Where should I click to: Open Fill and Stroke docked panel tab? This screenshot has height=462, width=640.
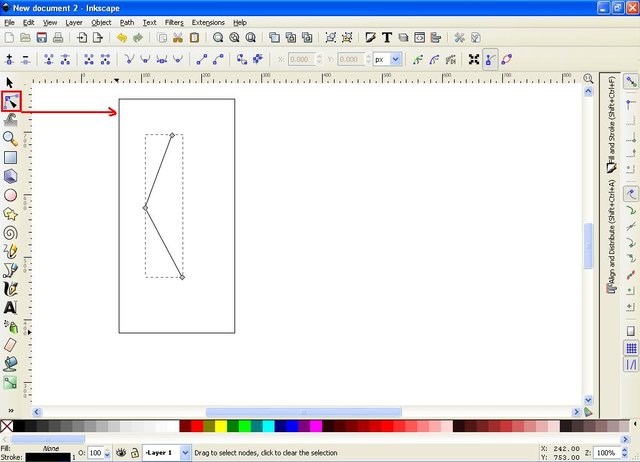611,125
